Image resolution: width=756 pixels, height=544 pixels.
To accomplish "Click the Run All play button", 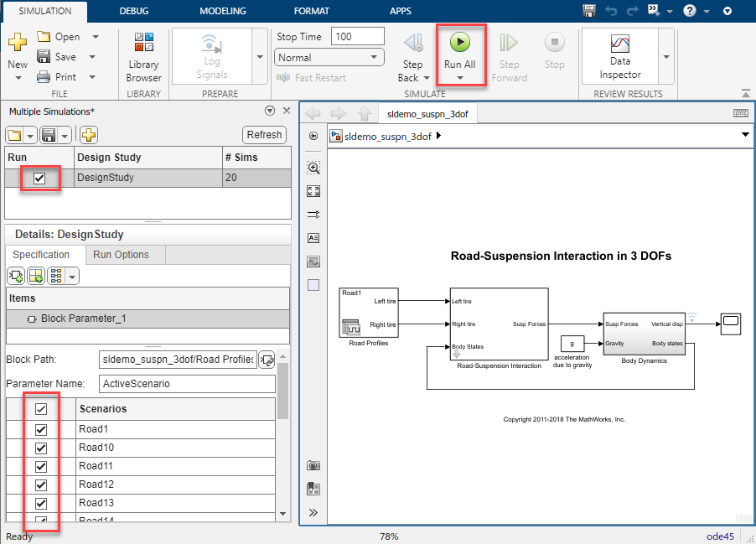I will coord(459,43).
